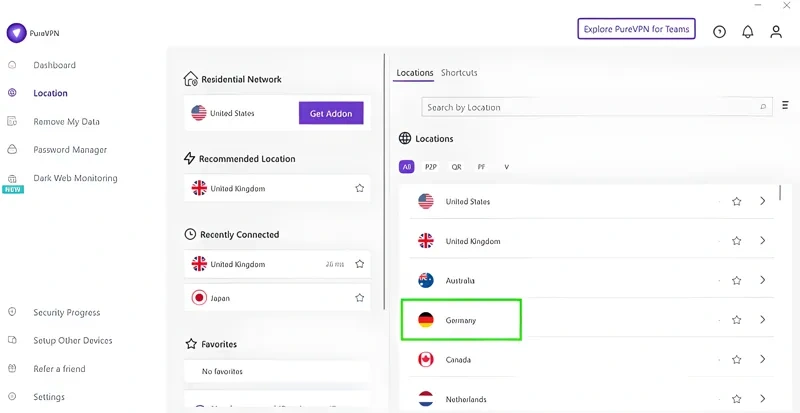Viewport: 800px width, 413px height.
Task: Click the PureVPN logo icon
Action: click(x=16, y=33)
